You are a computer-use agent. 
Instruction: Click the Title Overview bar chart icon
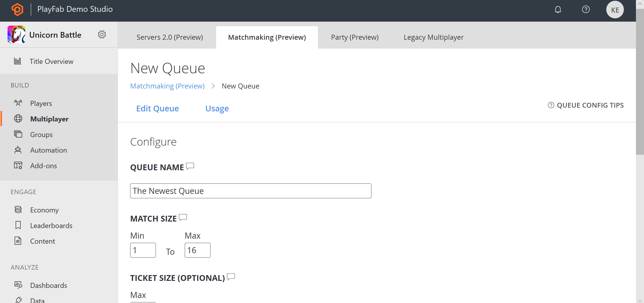click(17, 61)
